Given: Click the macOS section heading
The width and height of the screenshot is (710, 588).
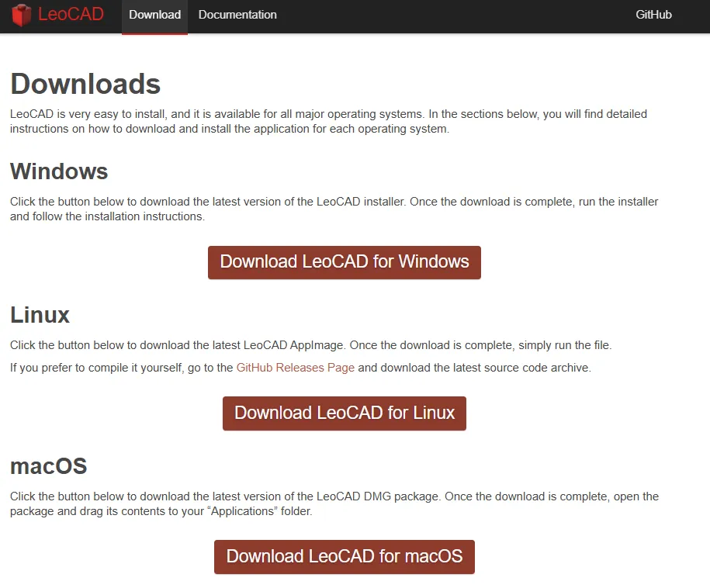Looking at the screenshot, I should (x=48, y=466).
